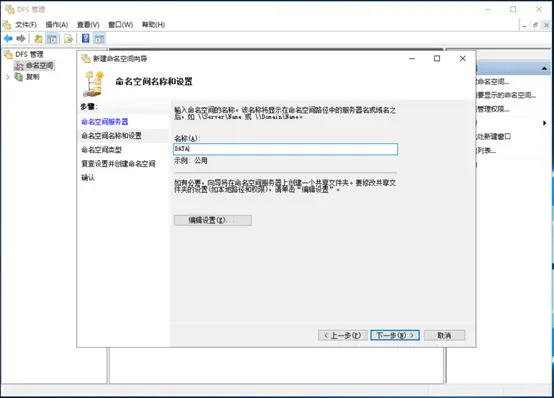
Task: Click the 下一步(N) button
Action: coord(395,335)
